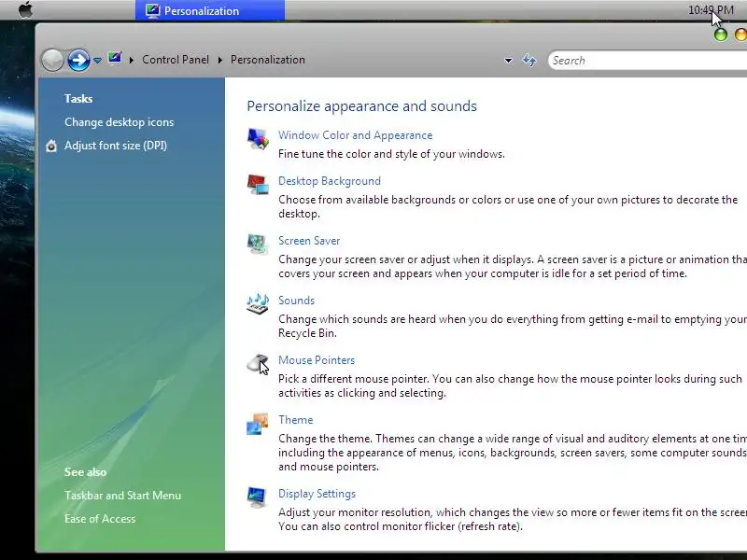The height and width of the screenshot is (560, 747).
Task: Click the Mouse Pointers icon
Action: (258, 364)
